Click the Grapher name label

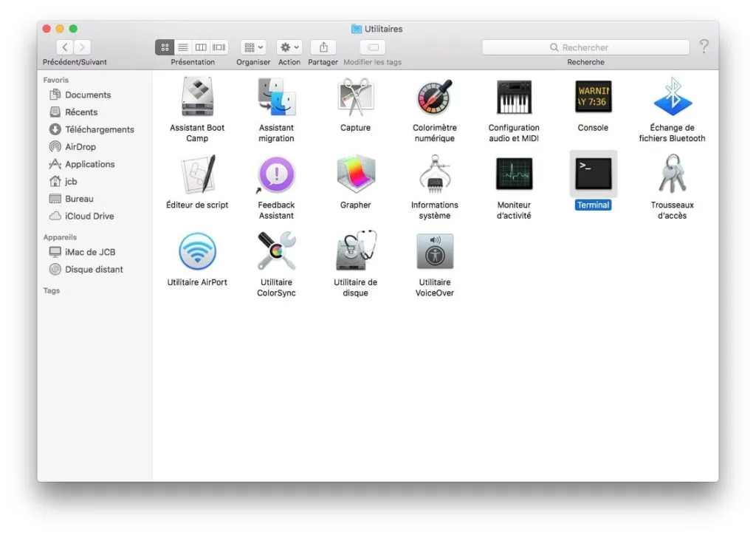pyautogui.click(x=355, y=205)
